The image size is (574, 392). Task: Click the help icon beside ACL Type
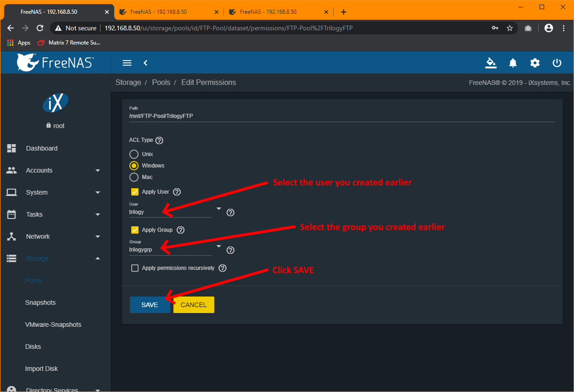(159, 140)
